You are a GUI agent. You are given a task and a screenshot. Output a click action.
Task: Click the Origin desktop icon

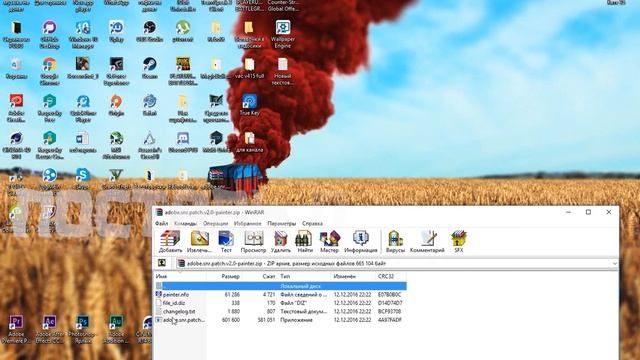point(116,104)
